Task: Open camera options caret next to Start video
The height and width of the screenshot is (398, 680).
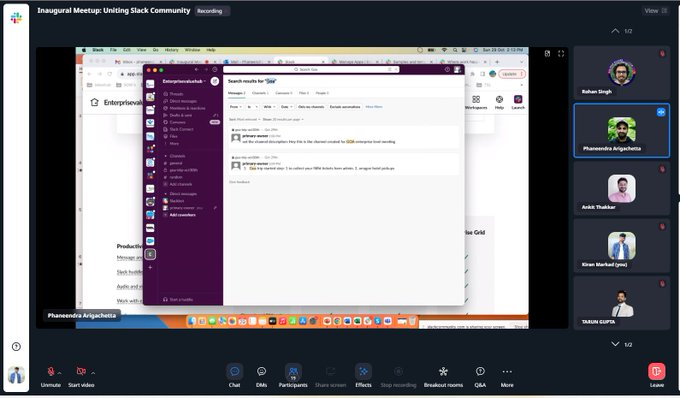Action: pyautogui.click(x=93, y=373)
